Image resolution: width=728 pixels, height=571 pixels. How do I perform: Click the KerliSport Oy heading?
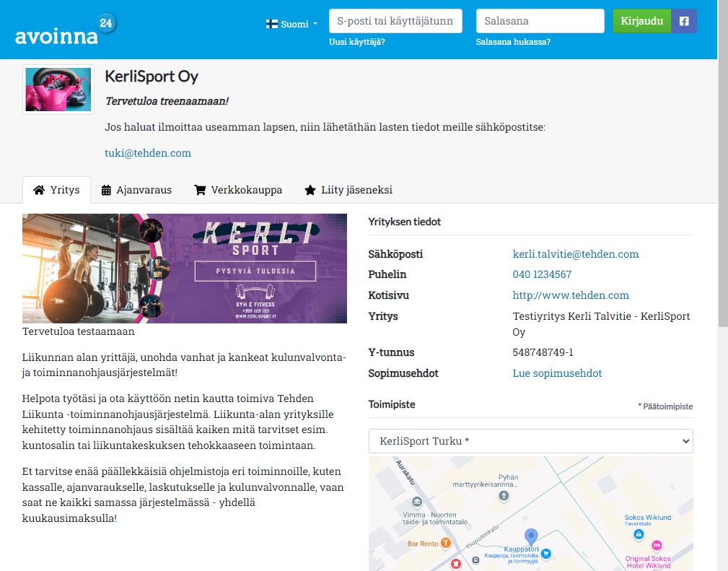[x=152, y=77]
